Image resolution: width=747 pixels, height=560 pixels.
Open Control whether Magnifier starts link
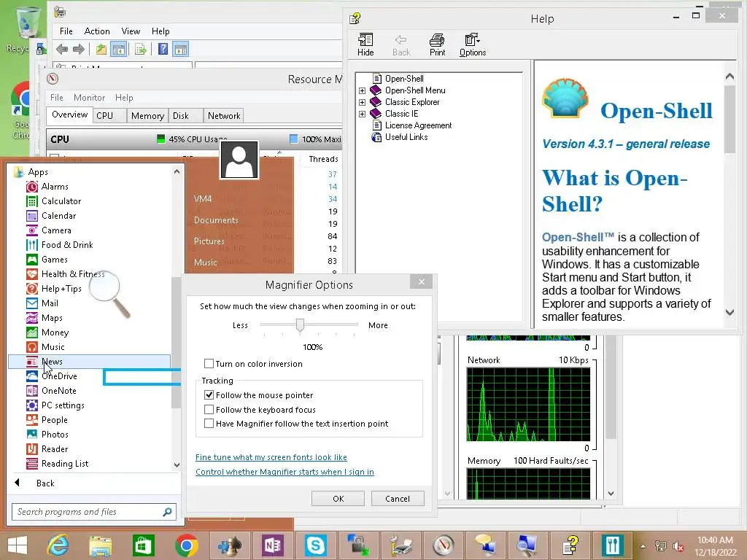(x=285, y=472)
